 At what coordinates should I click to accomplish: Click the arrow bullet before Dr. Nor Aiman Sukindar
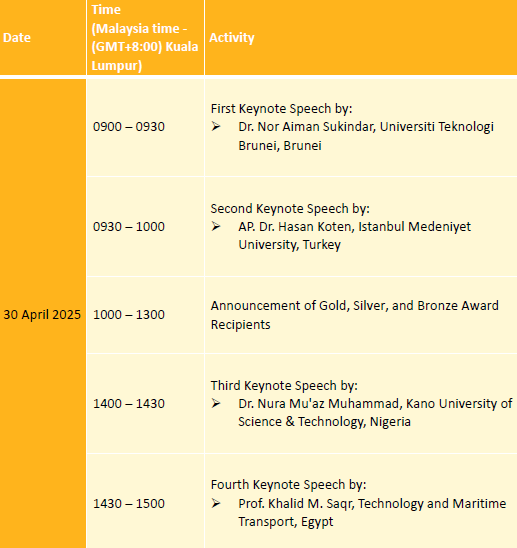pyautogui.click(x=216, y=127)
